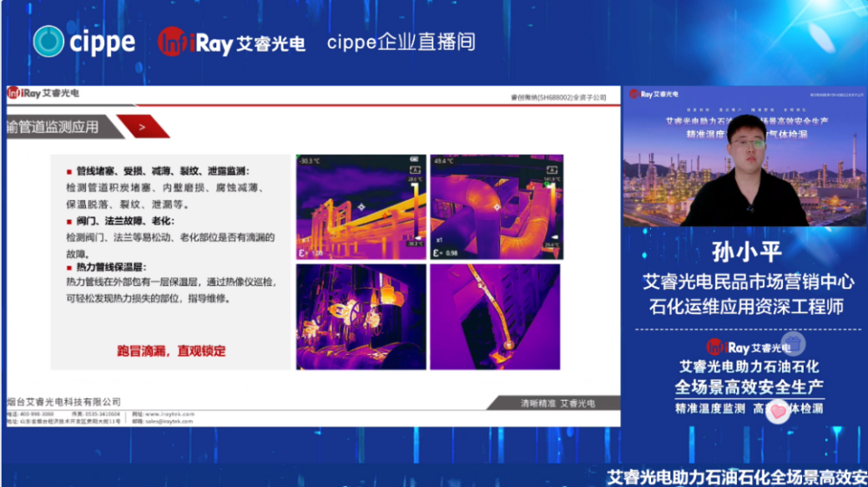Click the cippe logo icon
Image resolution: width=868 pixels, height=487 pixels.
tap(48, 42)
